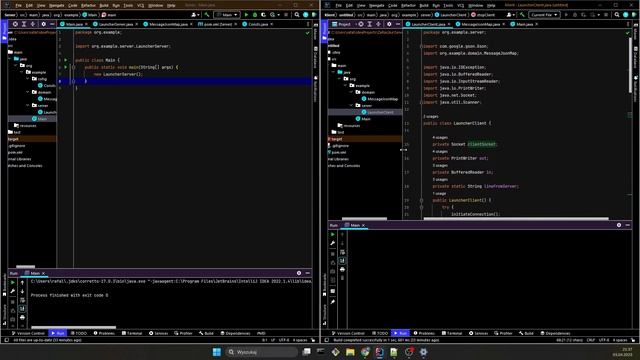Build project with hammer icon in Server window

(x=207, y=15)
